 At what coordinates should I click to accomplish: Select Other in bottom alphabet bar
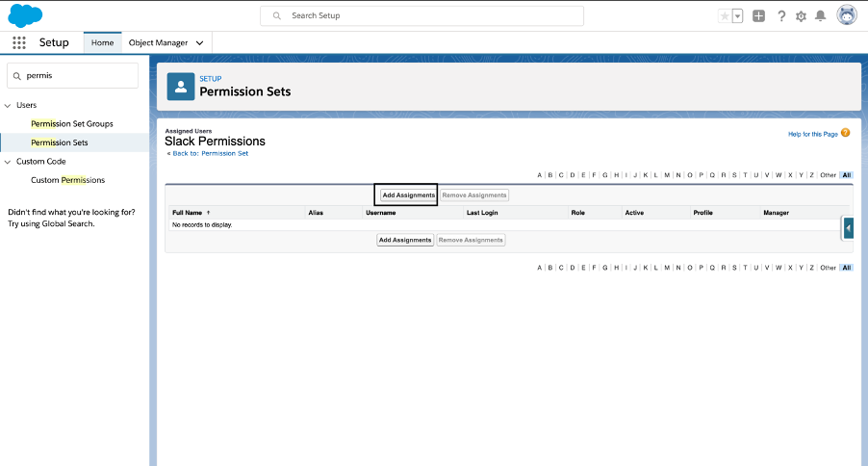[x=829, y=268]
